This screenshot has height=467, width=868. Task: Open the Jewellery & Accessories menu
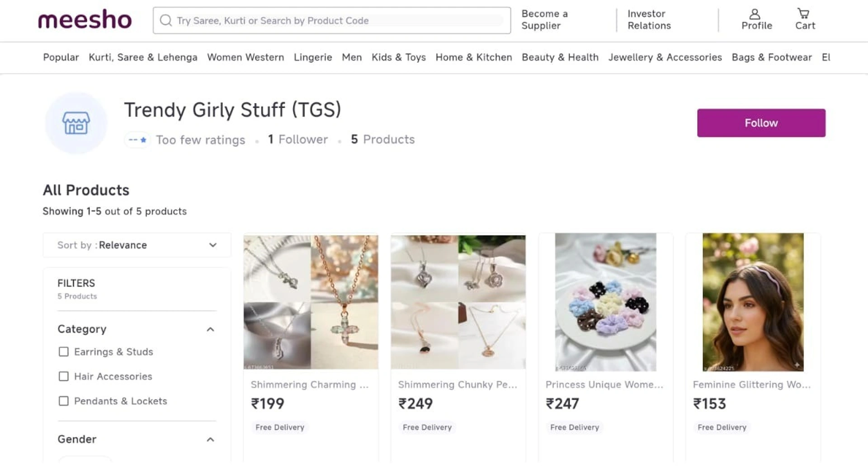[x=665, y=57]
